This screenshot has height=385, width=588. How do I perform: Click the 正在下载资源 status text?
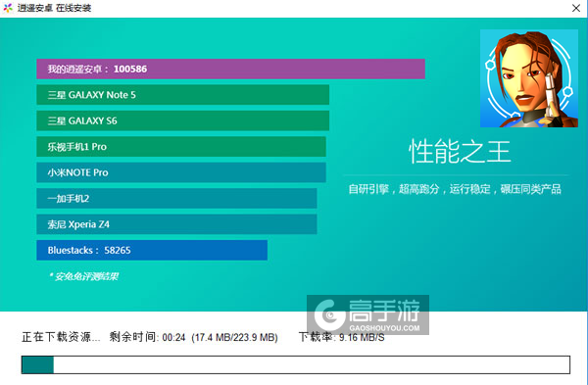coord(61,337)
